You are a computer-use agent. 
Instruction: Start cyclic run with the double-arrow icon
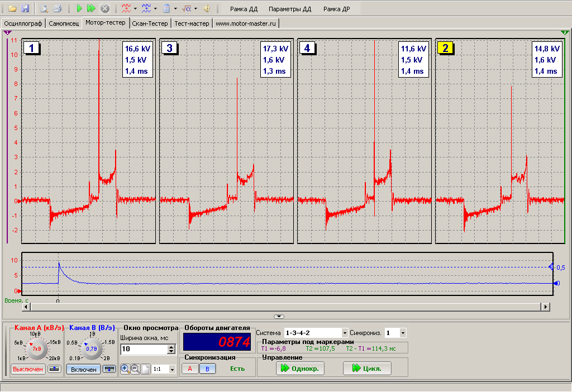[x=91, y=8]
